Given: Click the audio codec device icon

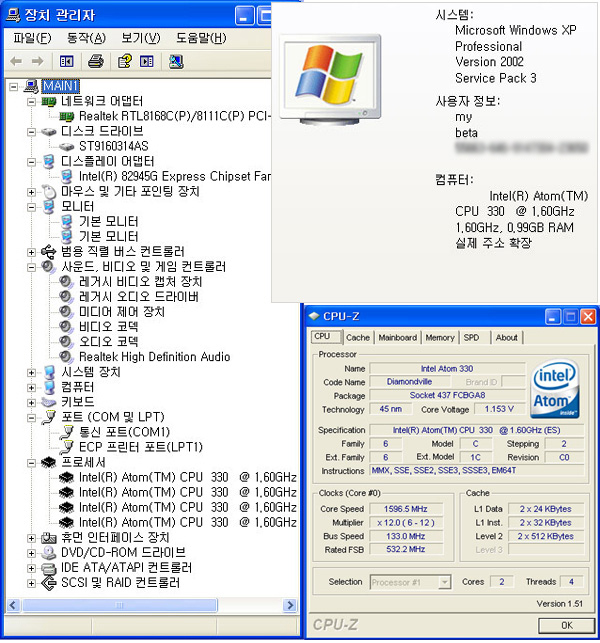Looking at the screenshot, I should tap(66, 342).
